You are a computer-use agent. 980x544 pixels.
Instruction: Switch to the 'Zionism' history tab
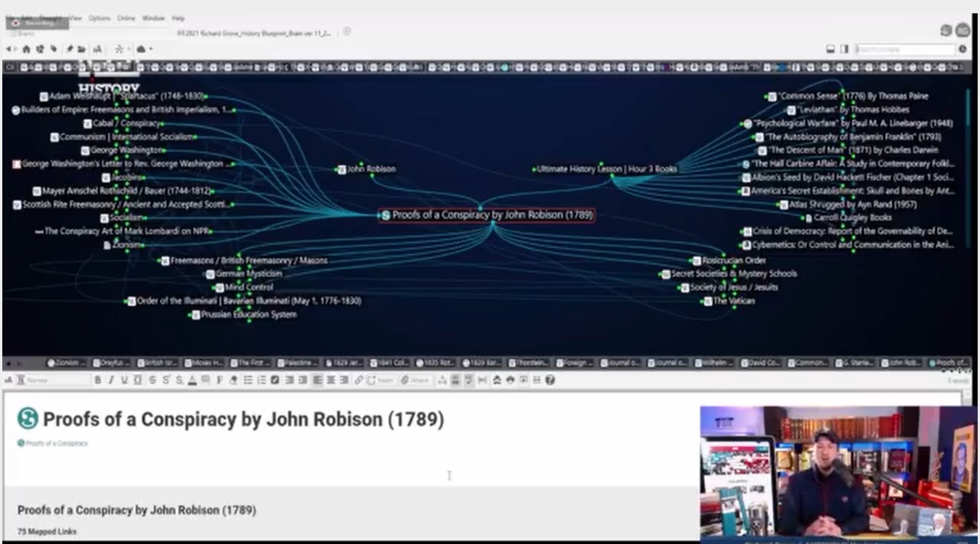[x=67, y=363]
